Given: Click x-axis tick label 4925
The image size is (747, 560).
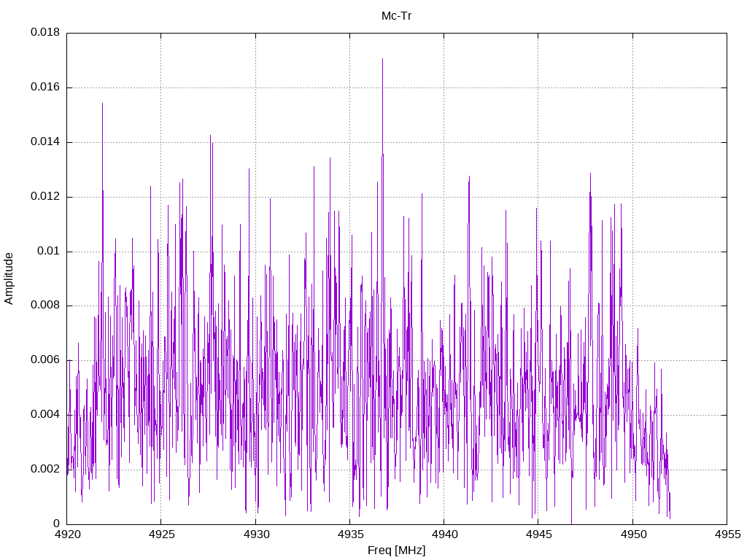Looking at the screenshot, I should coord(161,534).
